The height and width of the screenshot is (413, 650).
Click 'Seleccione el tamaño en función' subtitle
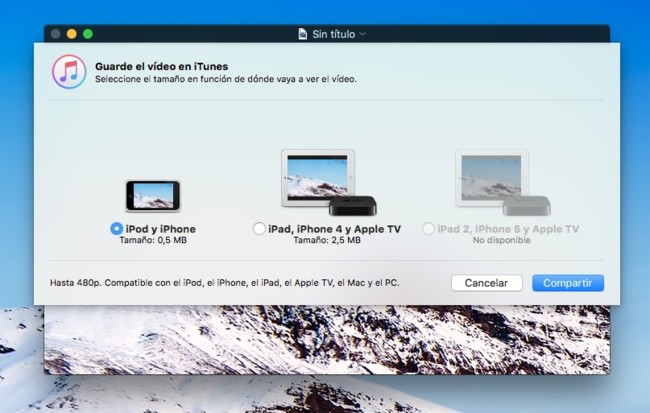coord(226,79)
